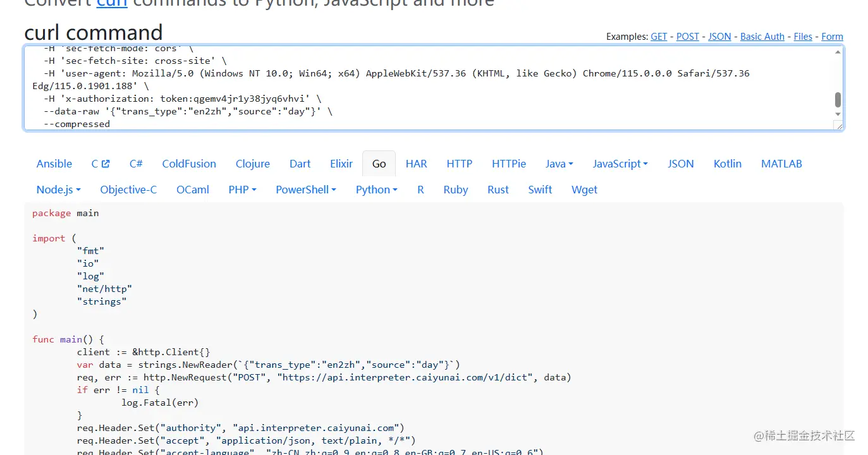Screen dimensions: 868x455
Task: Follow the curl hyperlink in heading
Action: pyautogui.click(x=112, y=4)
